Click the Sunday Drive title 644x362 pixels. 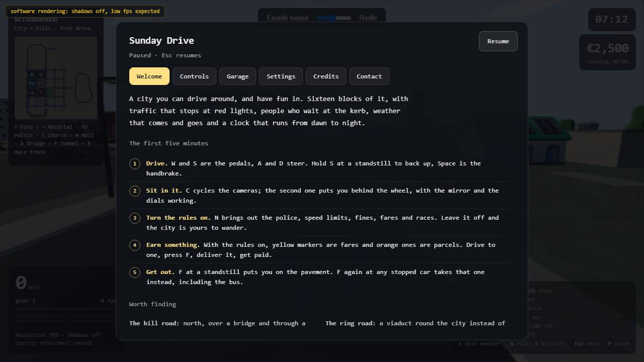pyautogui.click(x=162, y=41)
